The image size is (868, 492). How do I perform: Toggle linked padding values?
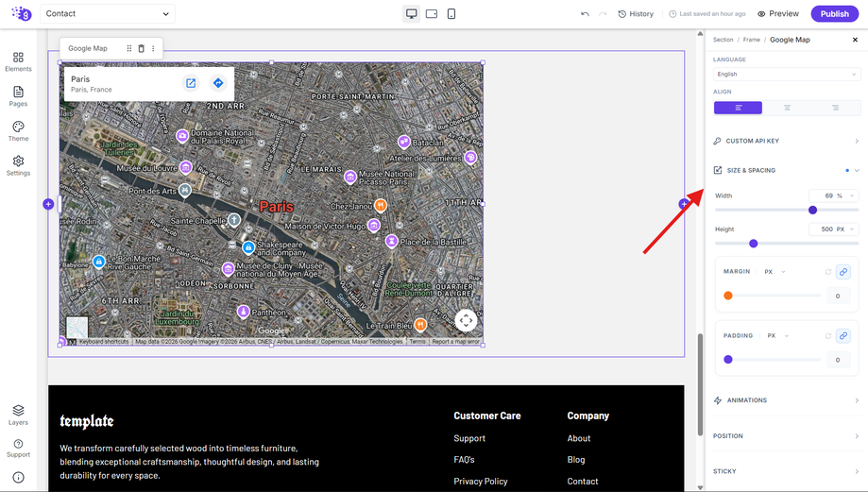click(843, 336)
